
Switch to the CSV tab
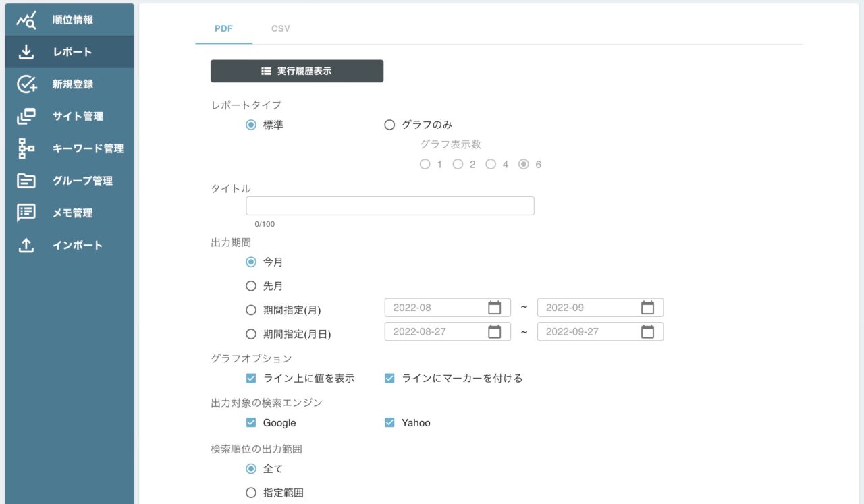(279, 28)
